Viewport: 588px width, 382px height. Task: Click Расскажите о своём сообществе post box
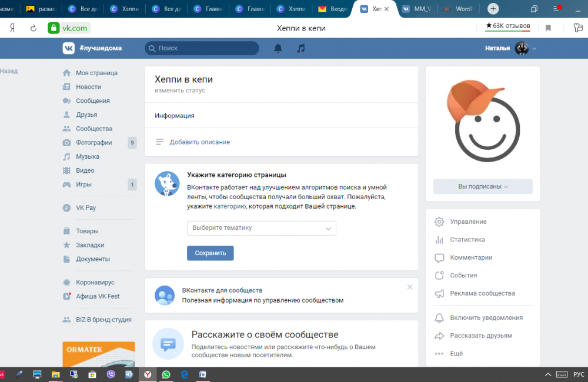281,344
